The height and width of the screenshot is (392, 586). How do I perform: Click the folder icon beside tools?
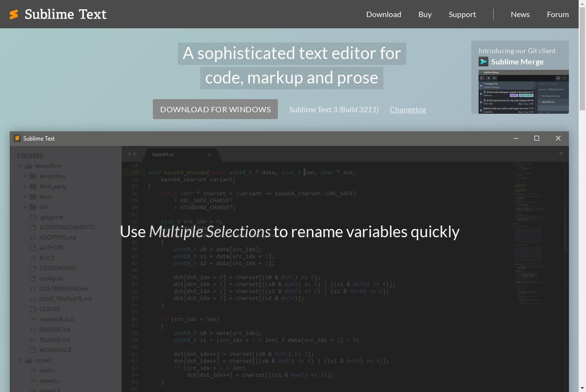(x=33, y=197)
